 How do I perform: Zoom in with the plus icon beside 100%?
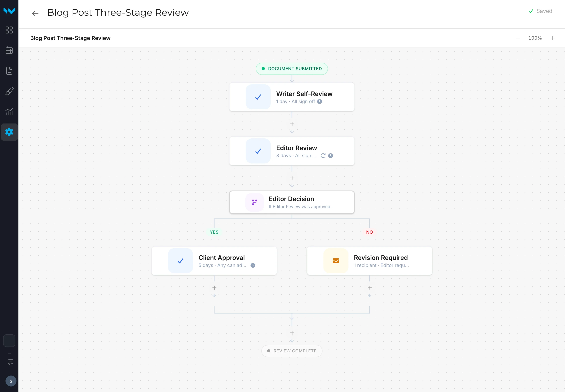[552, 38]
